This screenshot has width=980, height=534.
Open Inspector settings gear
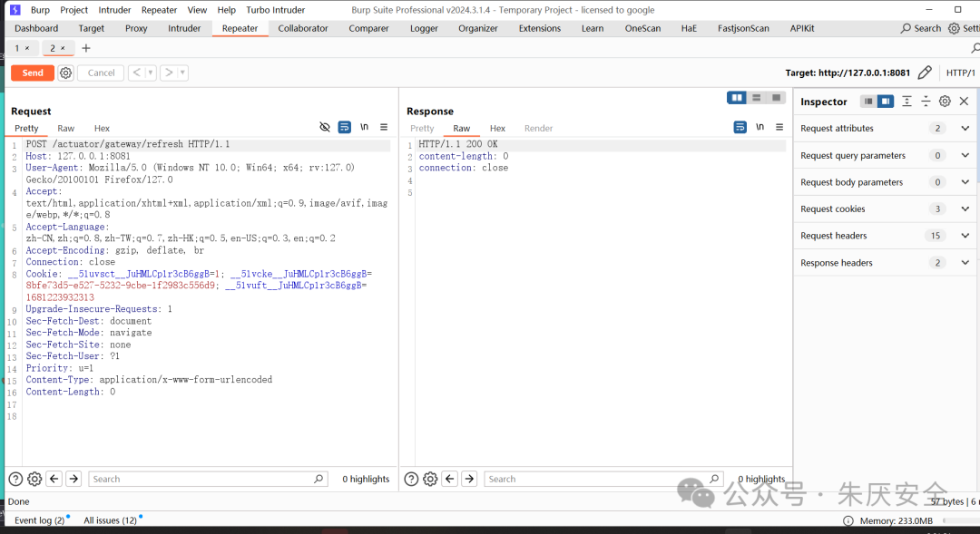coord(945,102)
